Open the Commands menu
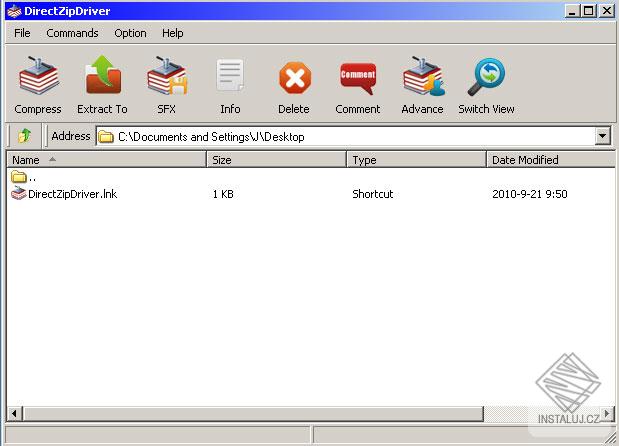Screen dimensions: 619x446 point(72,33)
